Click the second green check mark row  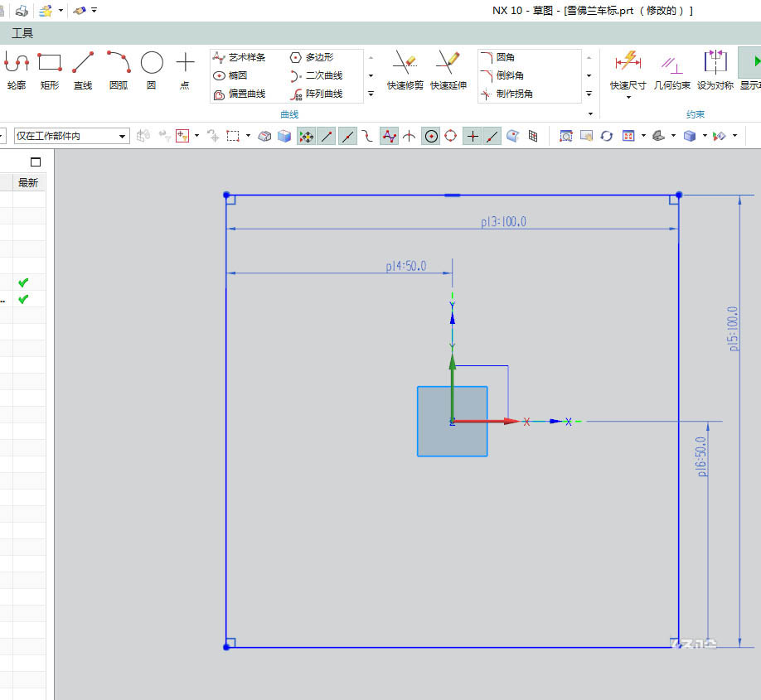pyautogui.click(x=23, y=299)
